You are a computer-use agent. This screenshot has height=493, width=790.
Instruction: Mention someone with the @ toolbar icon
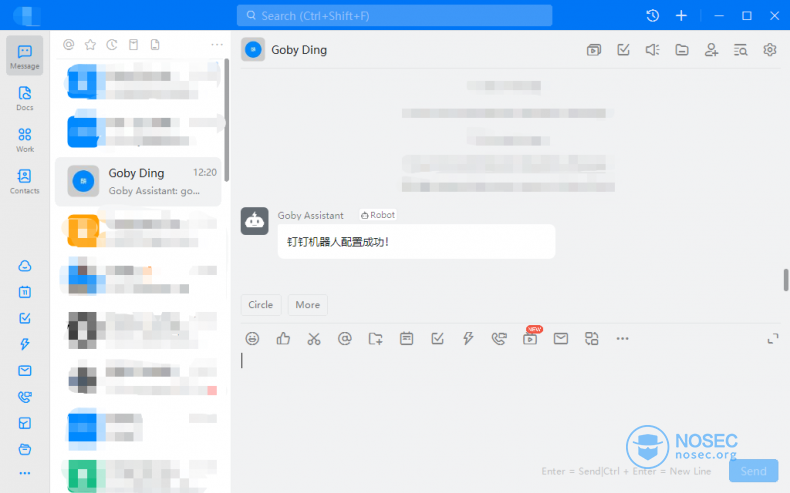click(x=345, y=339)
